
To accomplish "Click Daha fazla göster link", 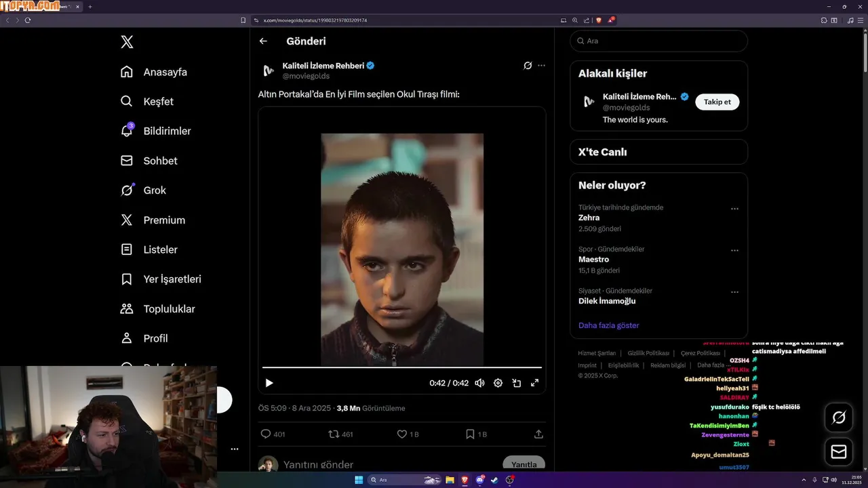I will click(x=609, y=325).
